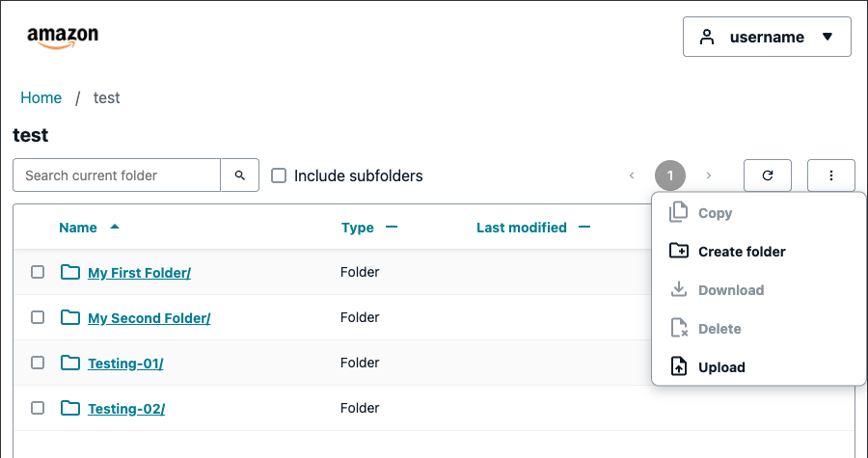Check the My First Folder row checkbox
The image size is (868, 458).
(38, 272)
